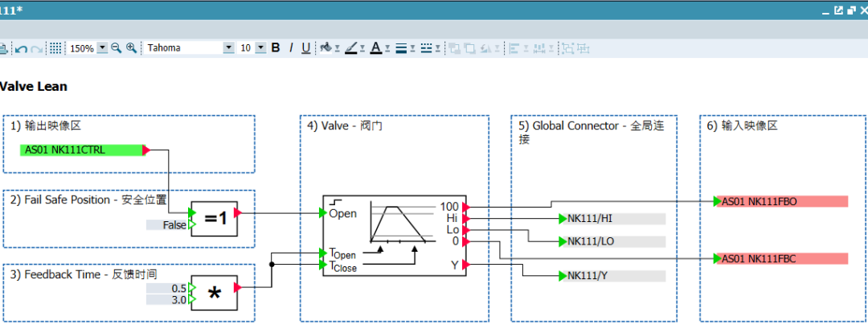Toggle the grid display icon

(x=55, y=48)
